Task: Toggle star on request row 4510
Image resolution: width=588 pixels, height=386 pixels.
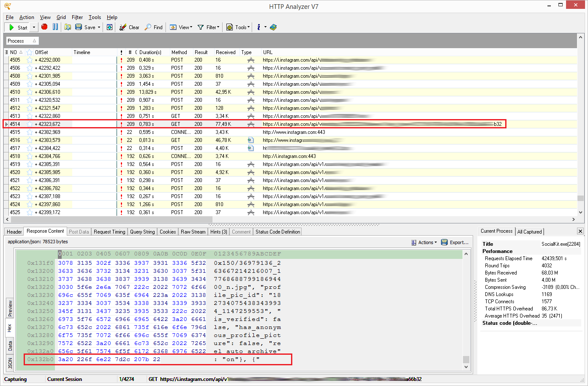Action: point(30,92)
